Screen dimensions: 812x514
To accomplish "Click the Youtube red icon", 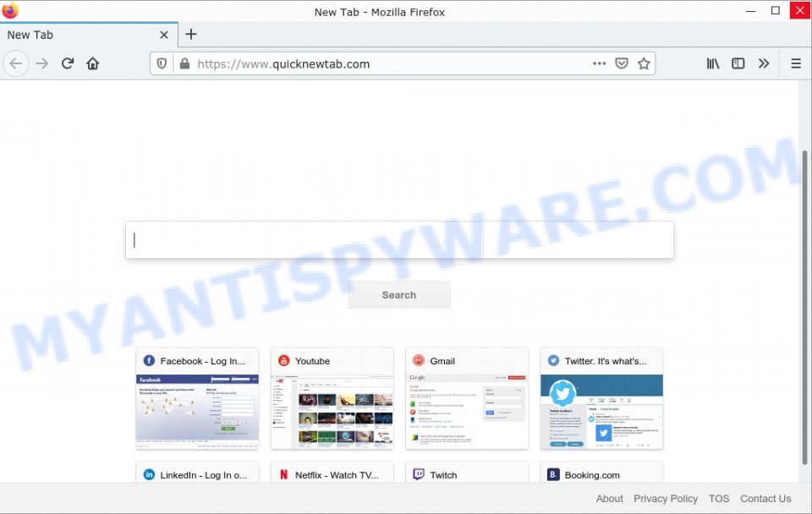I will pyautogui.click(x=284, y=361).
